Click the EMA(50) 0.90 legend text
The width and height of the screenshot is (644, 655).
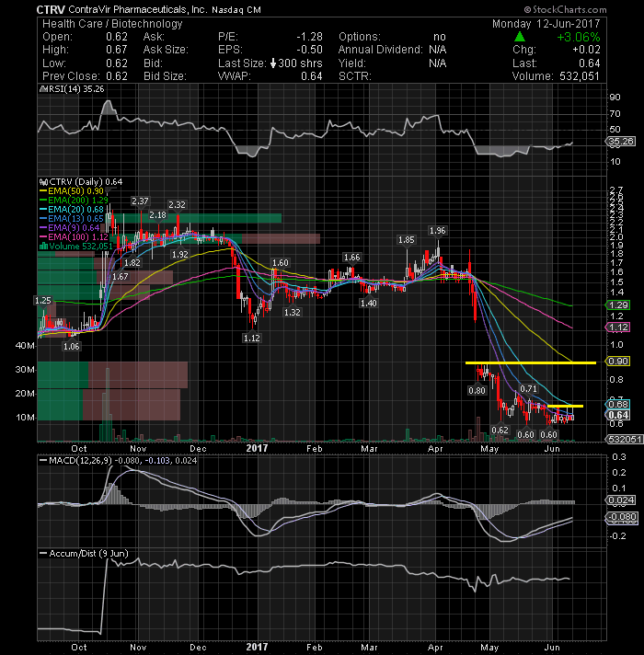click(75, 191)
